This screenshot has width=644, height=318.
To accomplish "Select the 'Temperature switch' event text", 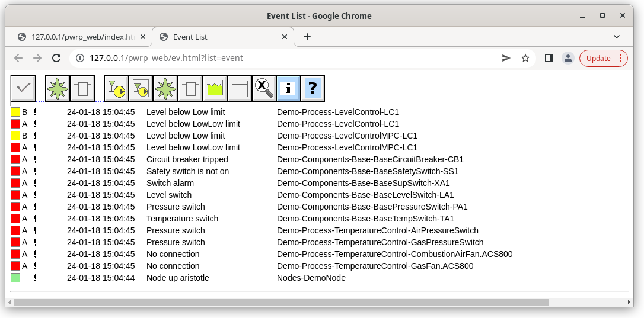I will pos(183,219).
